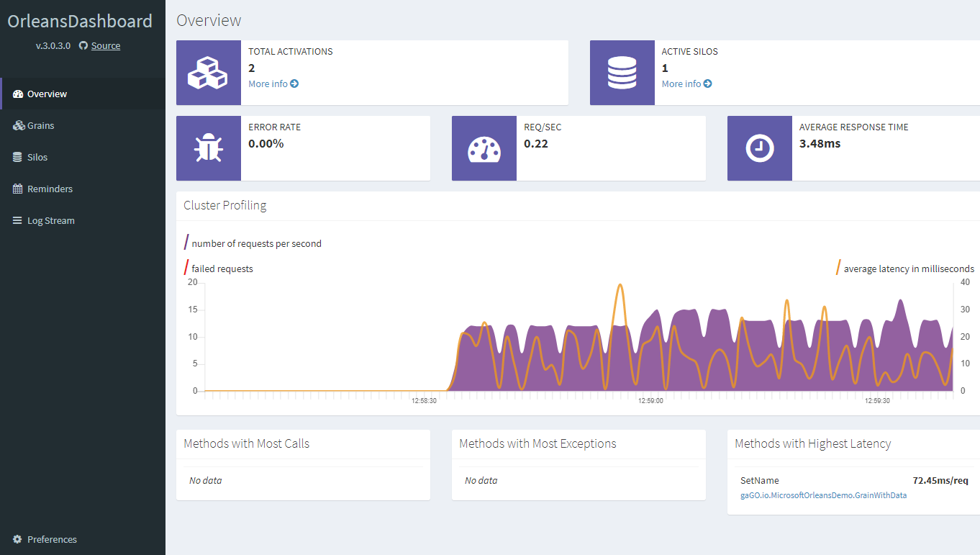Click the Preferences gear icon

tap(17, 539)
